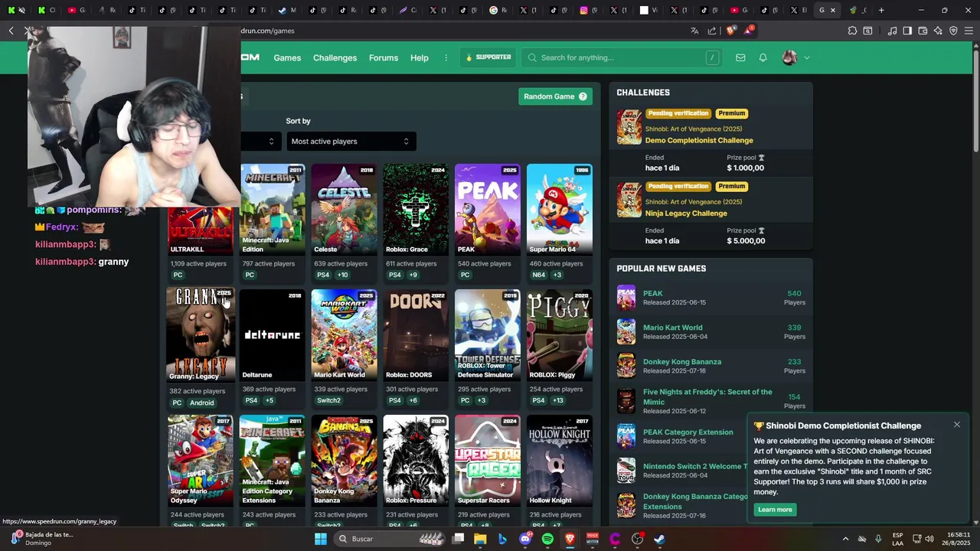Open the Demo Completionist Challenge link
The height and width of the screenshot is (551, 980).
(x=699, y=140)
